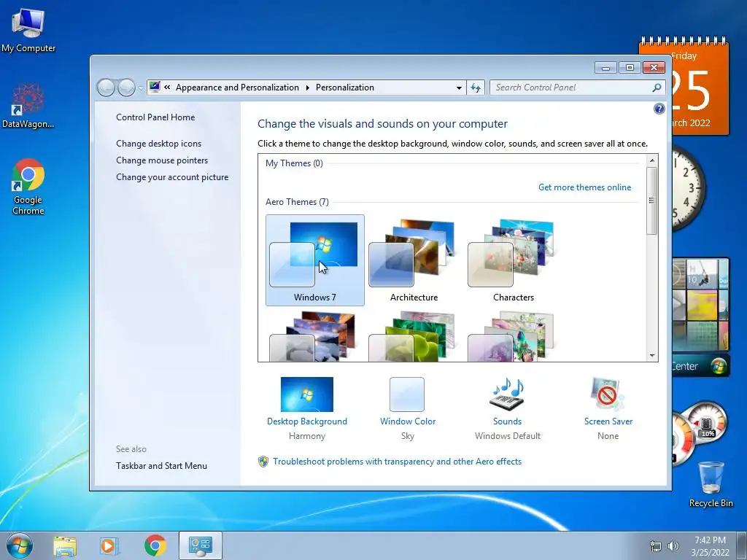Open Taskbar and Start Menu link
The height and width of the screenshot is (560, 747).
161,466
